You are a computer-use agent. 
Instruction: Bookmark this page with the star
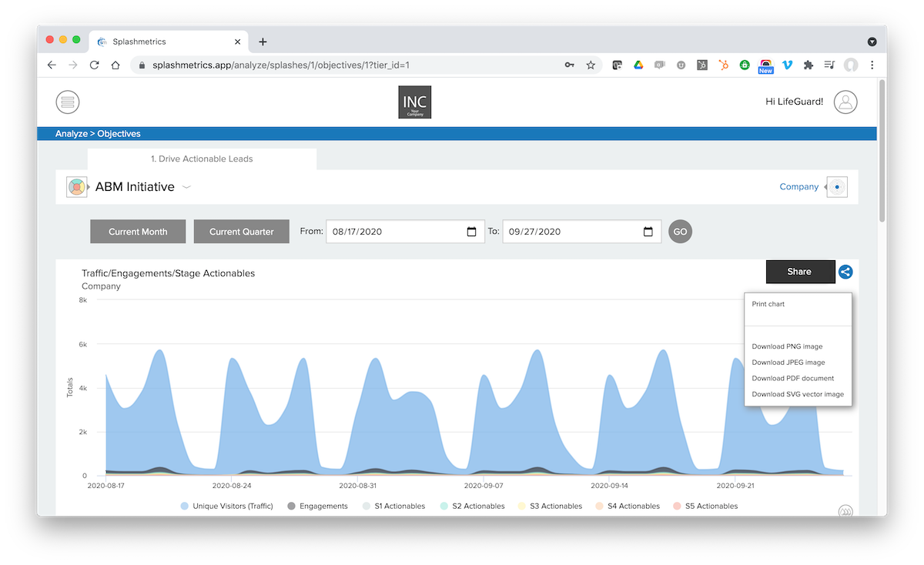tap(591, 65)
